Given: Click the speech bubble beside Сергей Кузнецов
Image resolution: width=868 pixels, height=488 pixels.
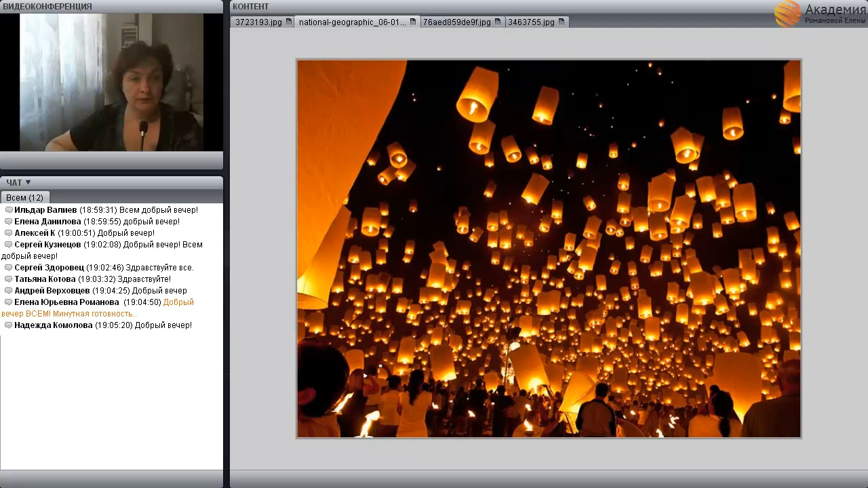Looking at the screenshot, I should point(9,245).
